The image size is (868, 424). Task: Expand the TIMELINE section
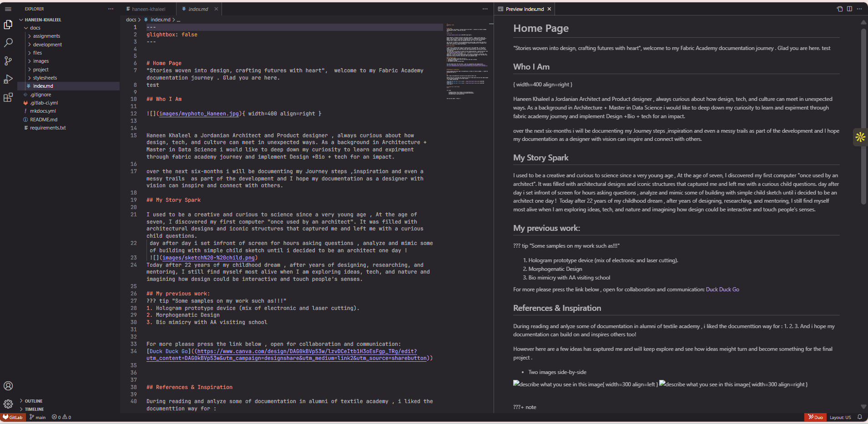(x=34, y=409)
